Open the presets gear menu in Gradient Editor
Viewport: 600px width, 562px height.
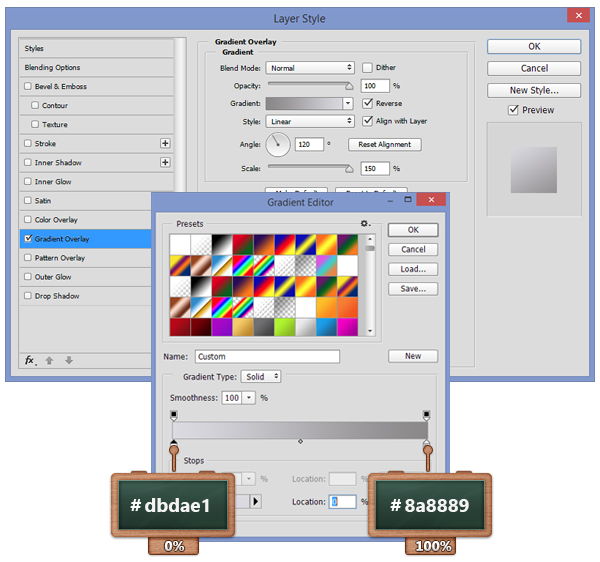[x=365, y=224]
